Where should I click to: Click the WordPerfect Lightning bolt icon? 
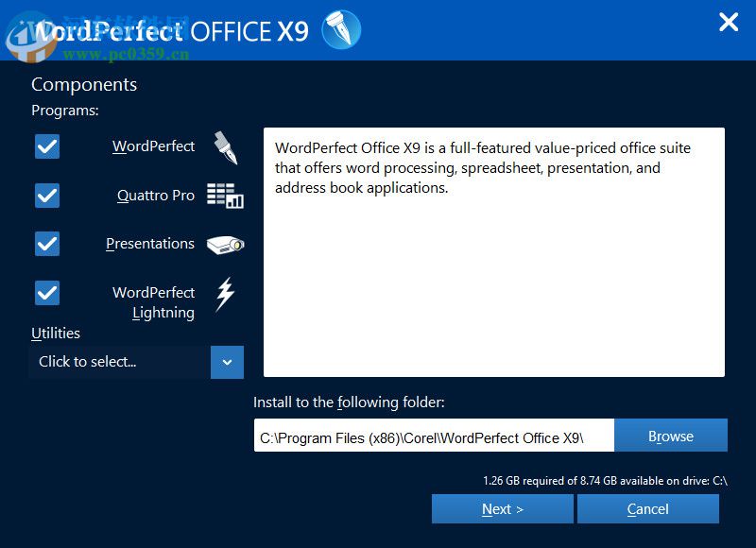coord(225,294)
